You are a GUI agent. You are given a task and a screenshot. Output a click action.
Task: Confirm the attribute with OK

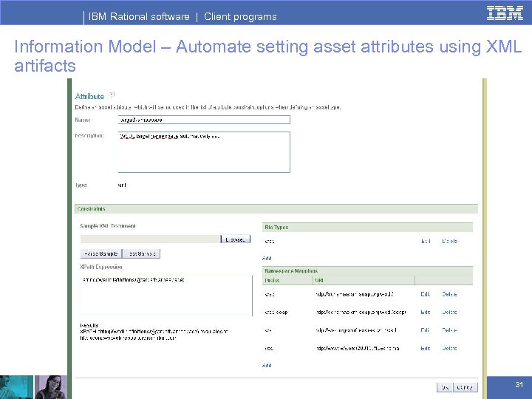tap(445, 386)
